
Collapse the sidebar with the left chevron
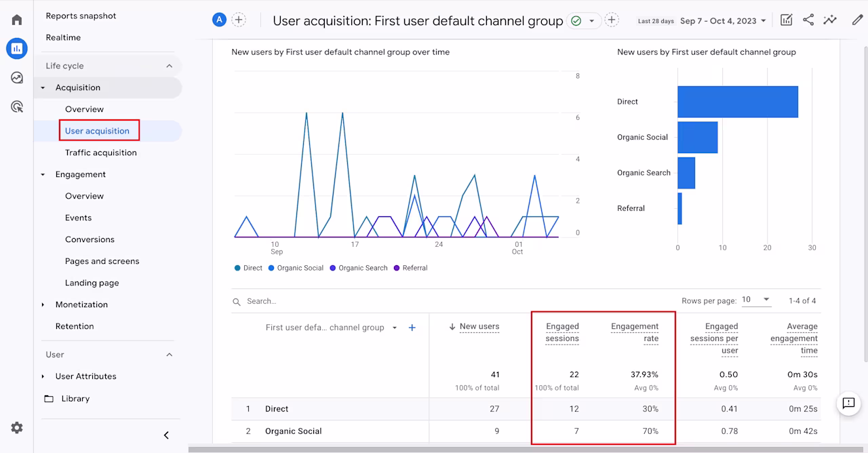[166, 435]
